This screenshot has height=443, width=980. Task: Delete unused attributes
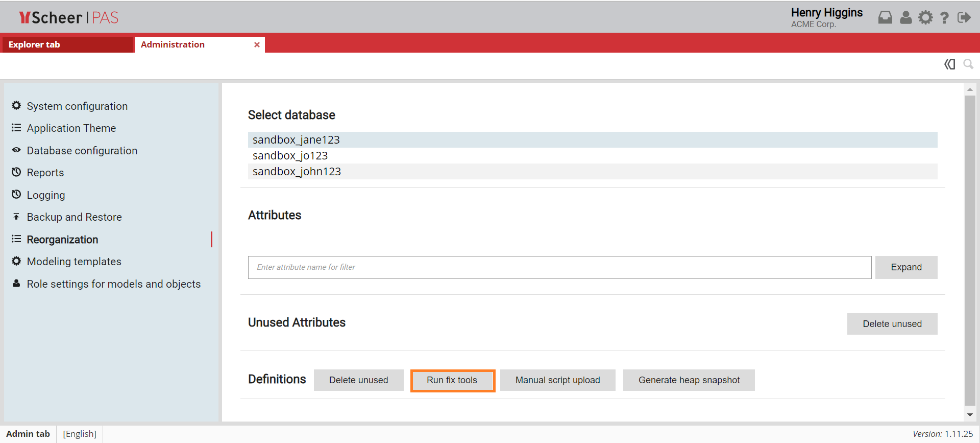coord(892,324)
